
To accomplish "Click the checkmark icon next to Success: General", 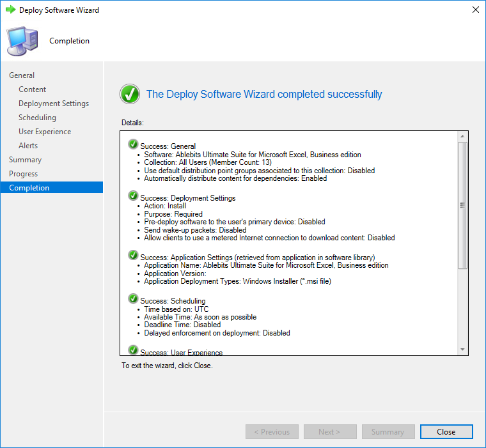I will point(133,144).
